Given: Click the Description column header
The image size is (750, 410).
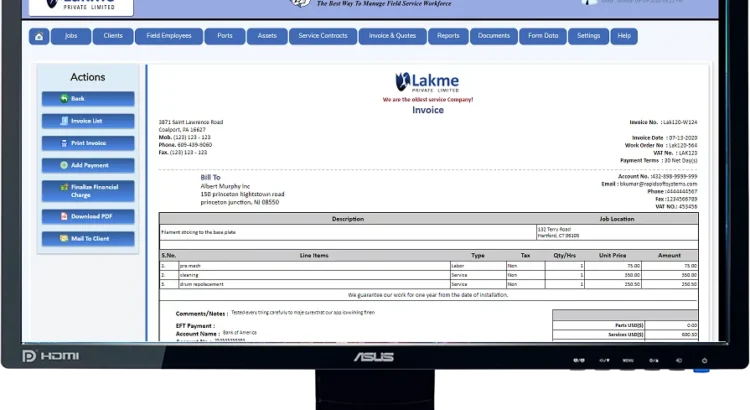Looking at the screenshot, I should [x=348, y=219].
